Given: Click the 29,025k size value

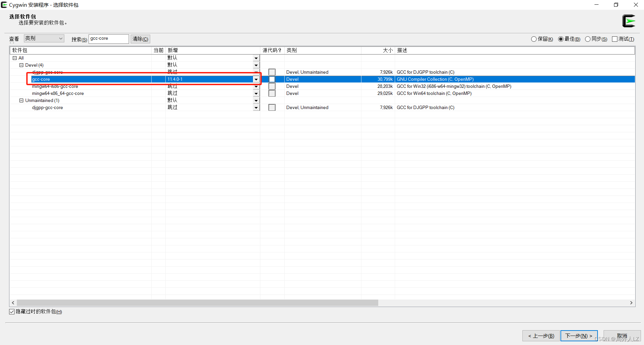Looking at the screenshot, I should click(385, 93).
